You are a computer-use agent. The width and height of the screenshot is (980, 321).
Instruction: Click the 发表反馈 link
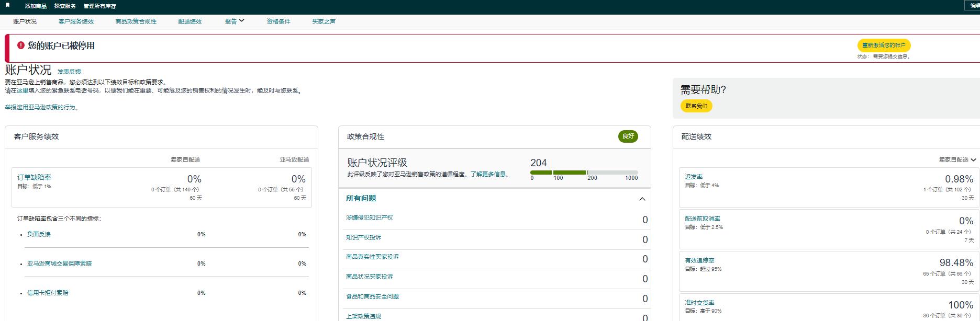[69, 72]
